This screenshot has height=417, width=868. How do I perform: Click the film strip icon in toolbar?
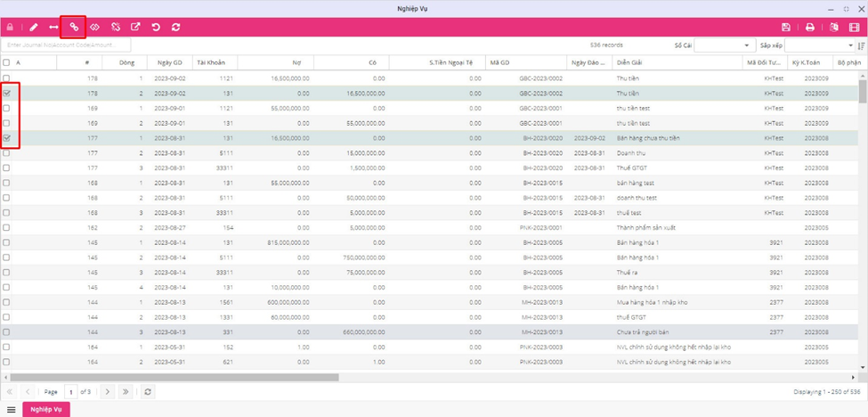click(x=855, y=28)
